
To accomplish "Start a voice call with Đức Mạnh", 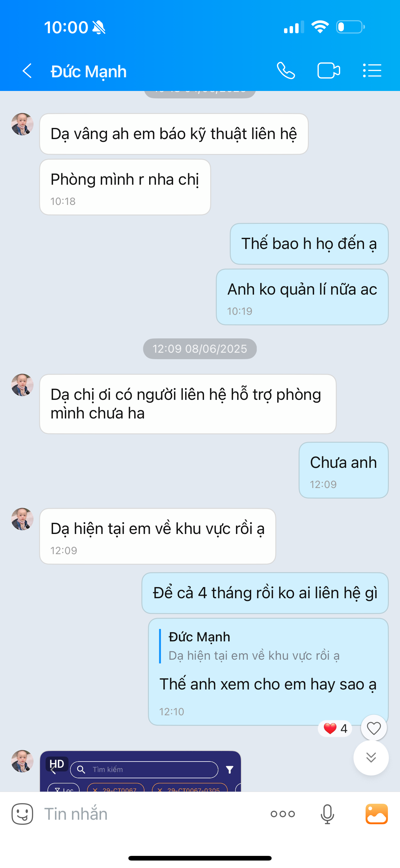I will pos(286,71).
